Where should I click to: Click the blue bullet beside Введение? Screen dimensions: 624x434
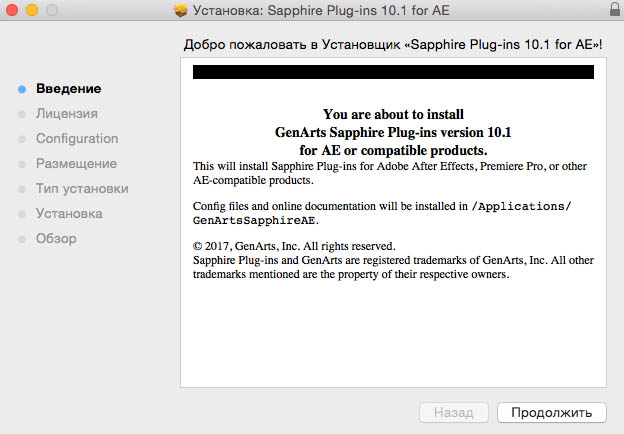point(21,89)
